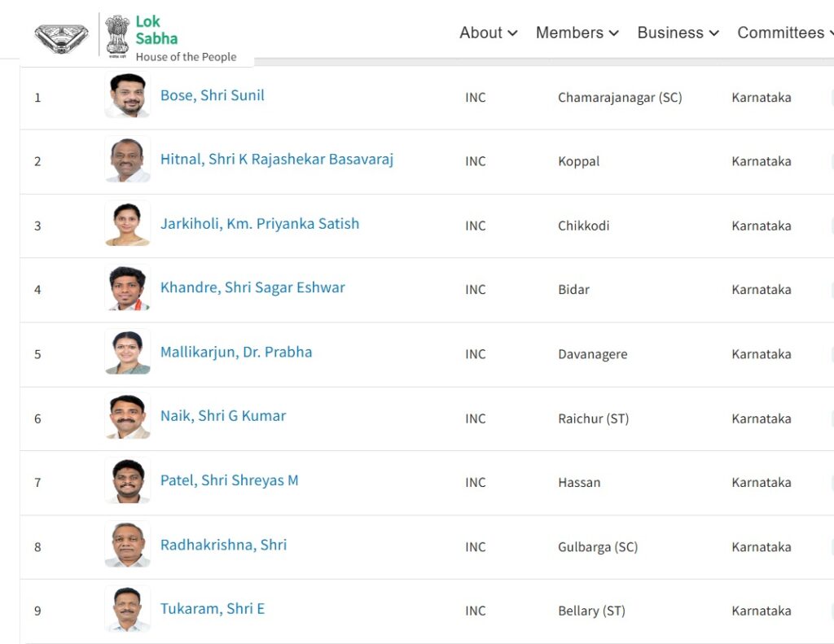Viewport: 834px width, 644px height.
Task: Open the Members dropdown menu
Action: click(577, 33)
